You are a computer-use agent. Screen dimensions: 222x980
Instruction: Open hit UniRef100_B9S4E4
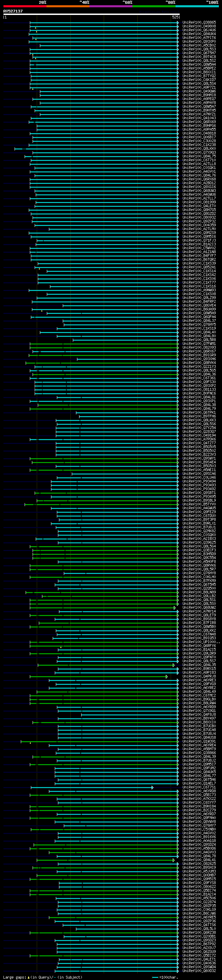point(199,462)
